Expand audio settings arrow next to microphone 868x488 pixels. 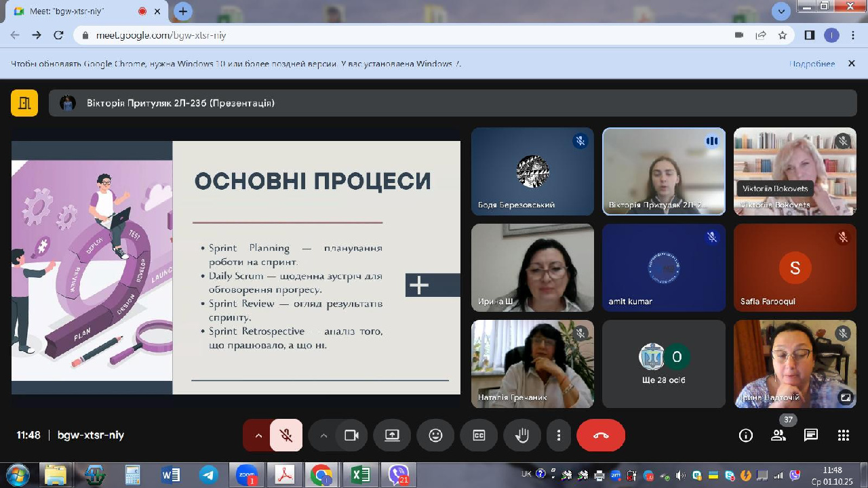coord(258,436)
